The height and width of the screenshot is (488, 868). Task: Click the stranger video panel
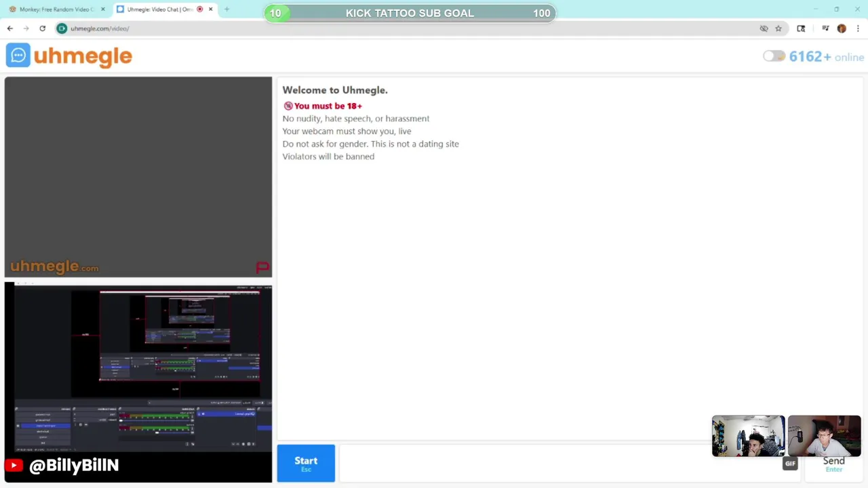click(x=138, y=177)
